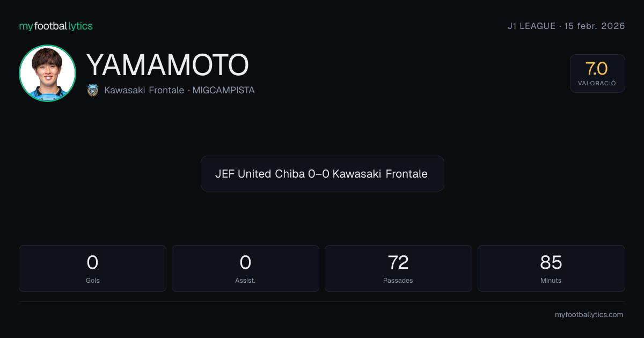Click the MIGCAMPISTA position label

pos(224,90)
